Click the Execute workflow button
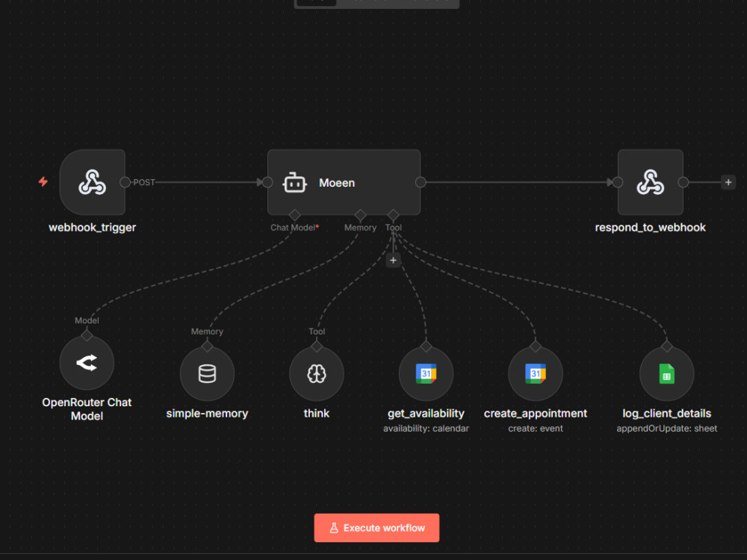 click(376, 528)
